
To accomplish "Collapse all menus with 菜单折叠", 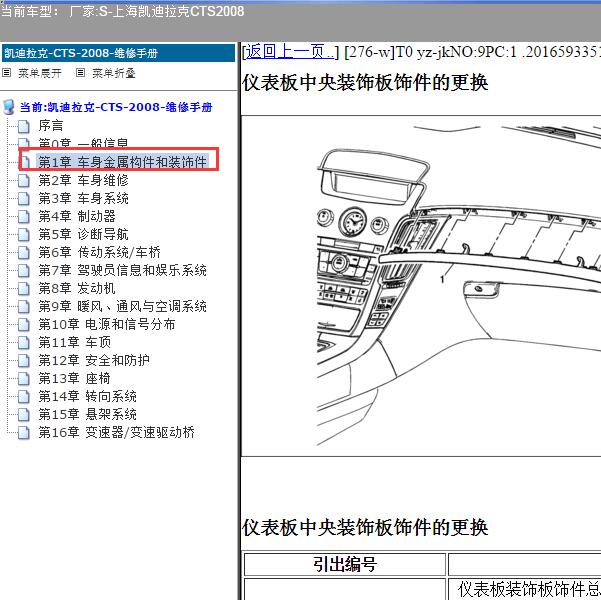I will pyautogui.click(x=114, y=73).
